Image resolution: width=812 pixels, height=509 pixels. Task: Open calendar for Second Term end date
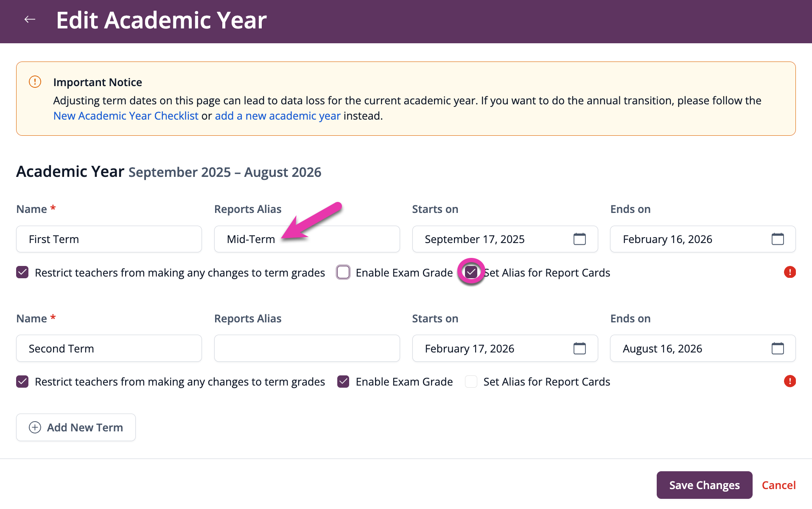click(x=778, y=349)
